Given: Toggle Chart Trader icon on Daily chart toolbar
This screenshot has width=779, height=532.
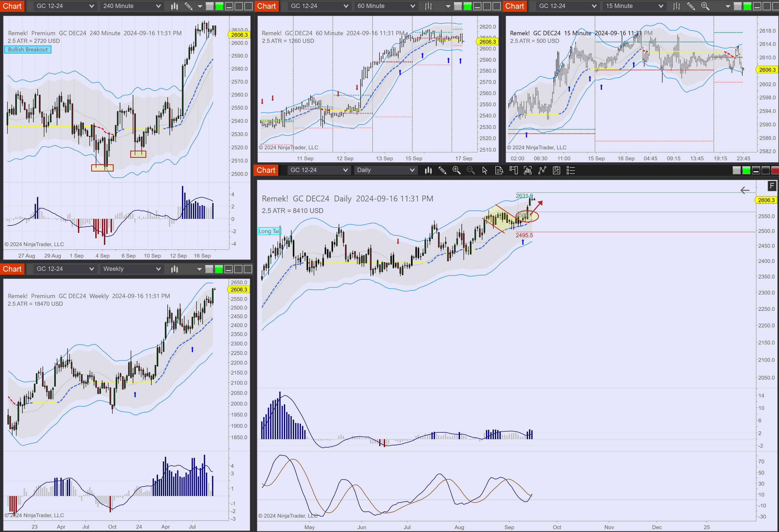Looking at the screenshot, I should coord(514,170).
